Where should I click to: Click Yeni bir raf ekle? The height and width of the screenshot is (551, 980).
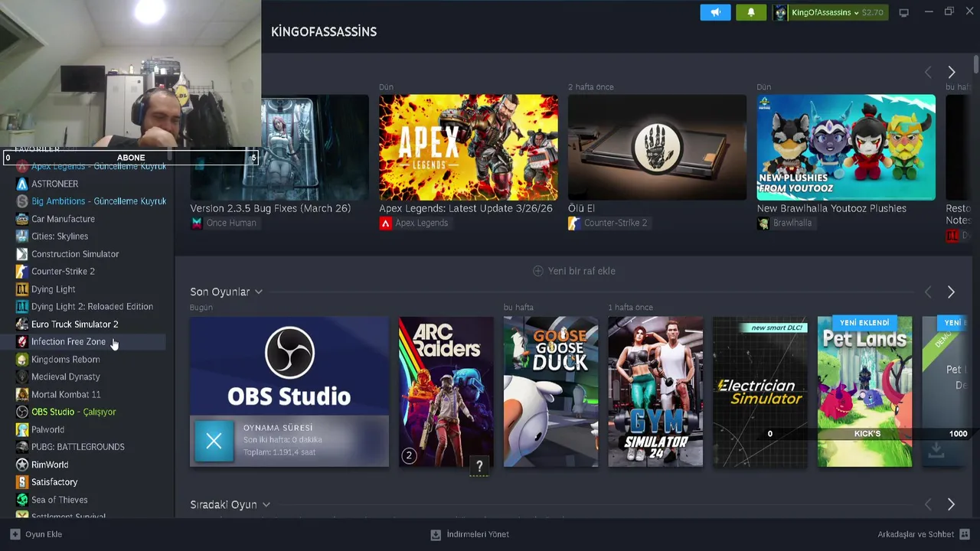point(574,271)
